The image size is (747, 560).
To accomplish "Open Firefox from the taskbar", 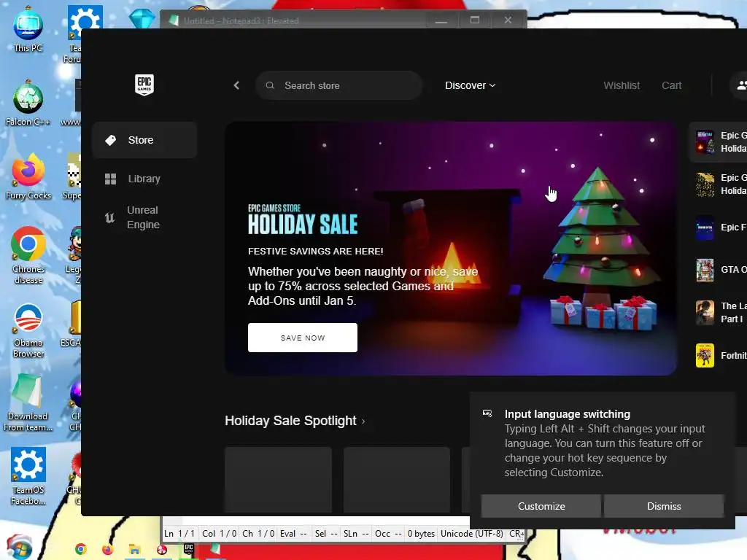I will click(108, 549).
